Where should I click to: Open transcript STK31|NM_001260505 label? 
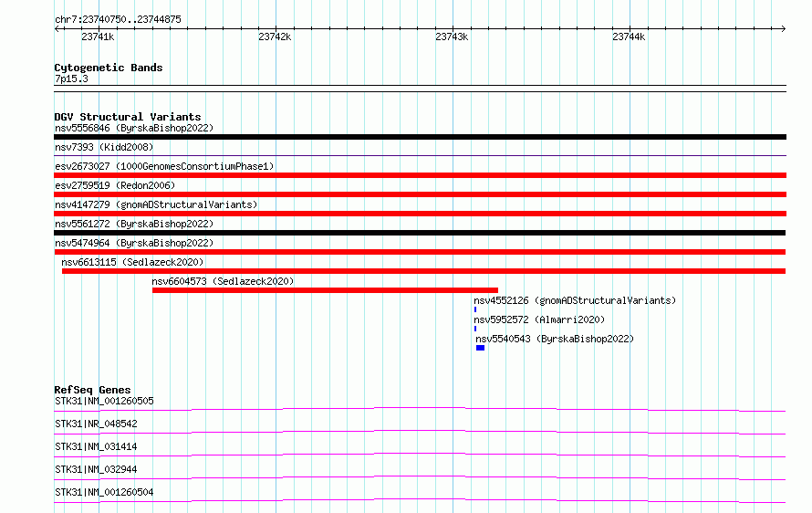[104, 401]
